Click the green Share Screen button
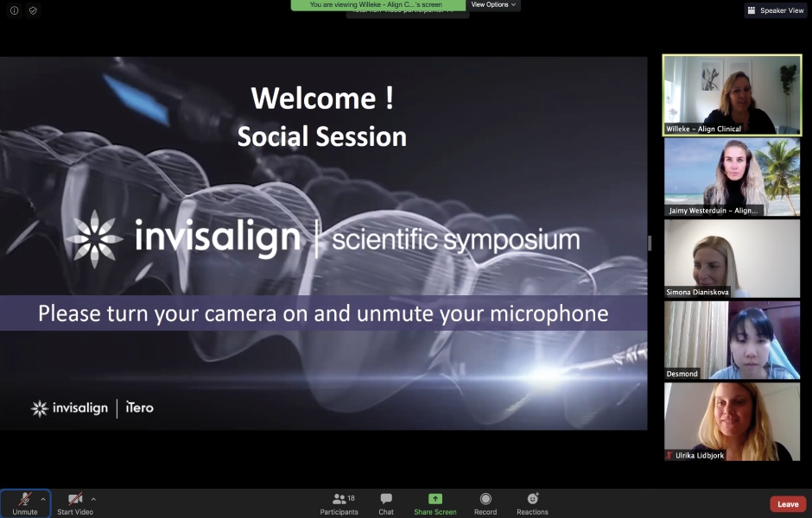Image resolution: width=812 pixels, height=518 pixels. click(435, 503)
